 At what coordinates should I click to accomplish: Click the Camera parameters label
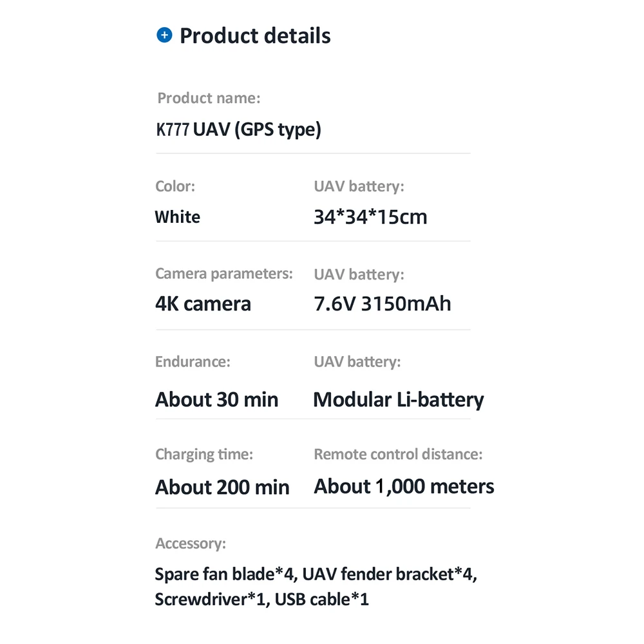click(x=224, y=274)
